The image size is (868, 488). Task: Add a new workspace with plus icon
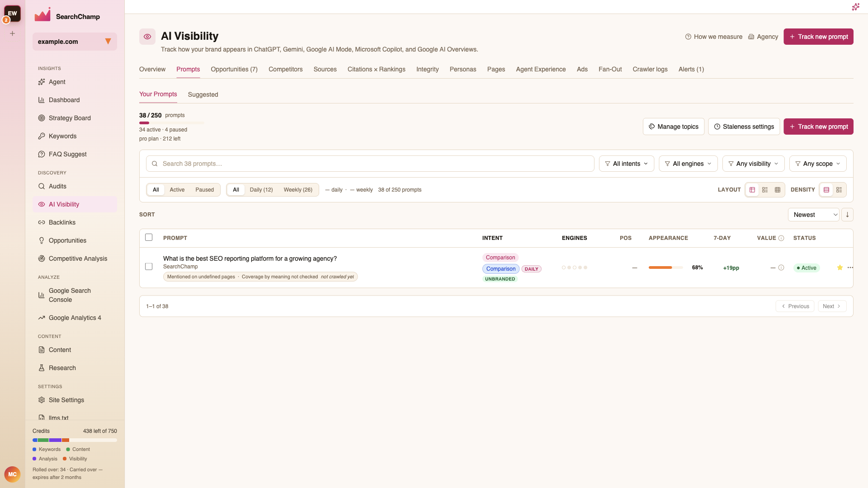coord(13,33)
